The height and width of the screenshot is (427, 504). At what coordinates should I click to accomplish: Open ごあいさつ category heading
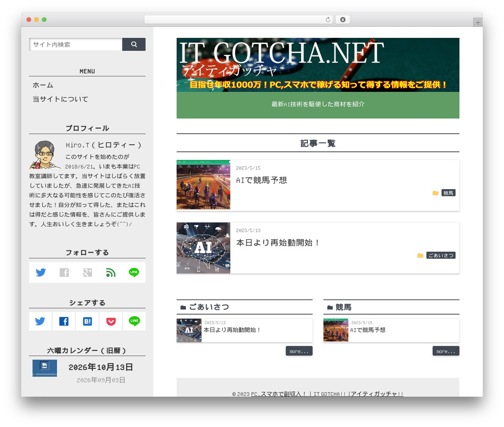[x=209, y=307]
